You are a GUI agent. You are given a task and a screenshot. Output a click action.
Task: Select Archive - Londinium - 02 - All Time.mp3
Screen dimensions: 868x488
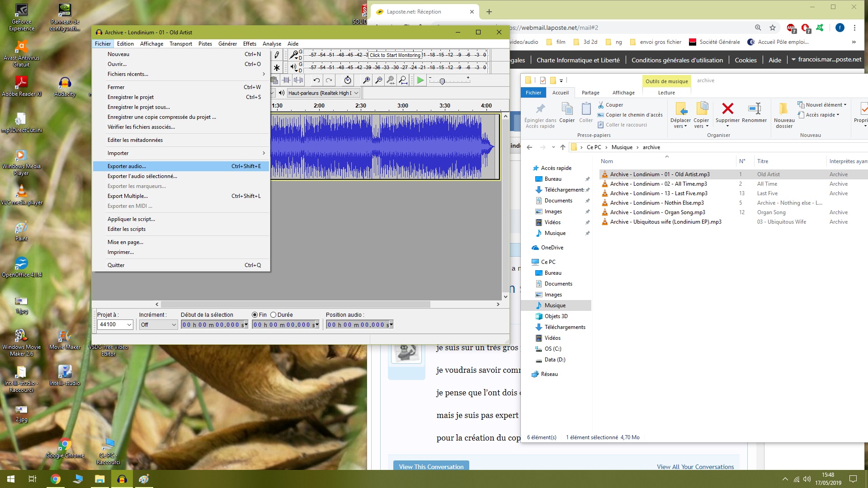[658, 184]
